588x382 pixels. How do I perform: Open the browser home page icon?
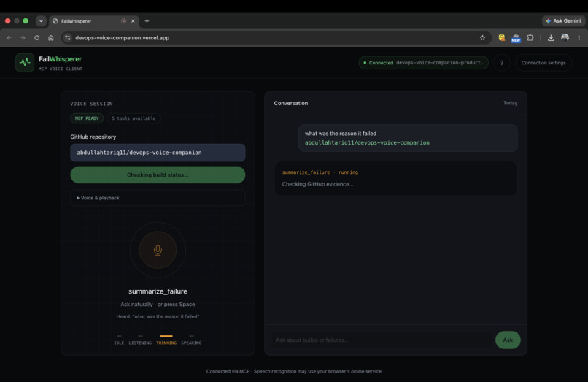pyautogui.click(x=51, y=37)
